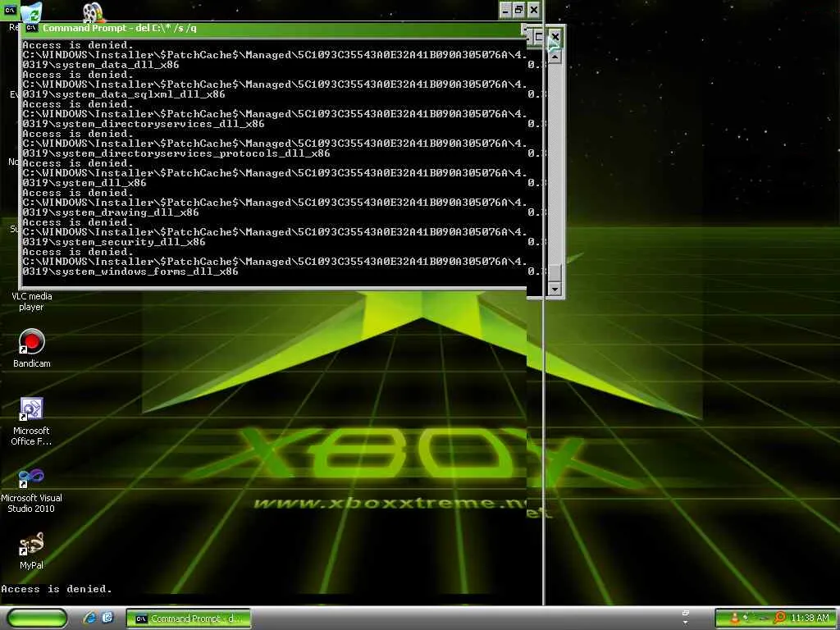Image resolution: width=840 pixels, height=630 pixels.
Task: Click the line ending system_directoryservices_protocols_dll_x86
Action: click(176, 153)
